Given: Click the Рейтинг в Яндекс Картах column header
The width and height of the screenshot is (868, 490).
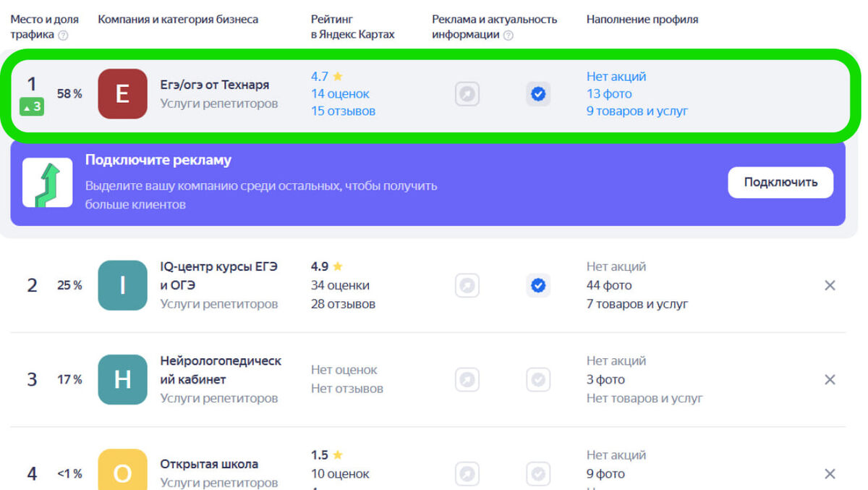Looking at the screenshot, I should pyautogui.click(x=353, y=27).
